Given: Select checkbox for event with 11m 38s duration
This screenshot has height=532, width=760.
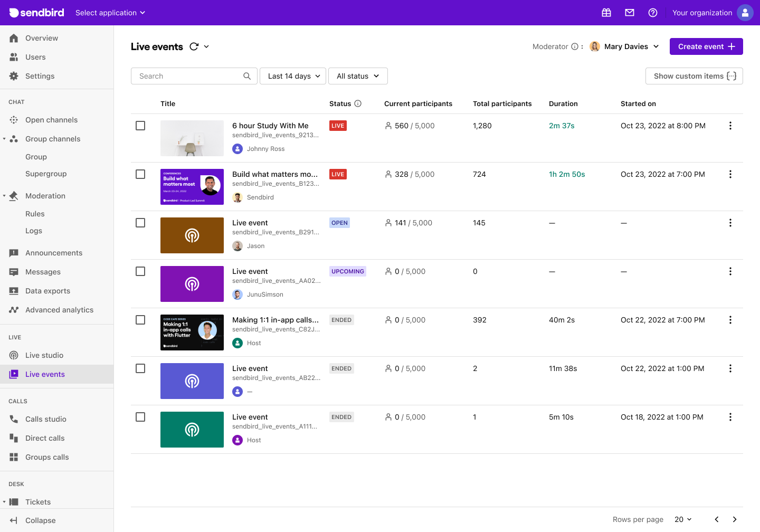Looking at the screenshot, I should click(x=140, y=368).
